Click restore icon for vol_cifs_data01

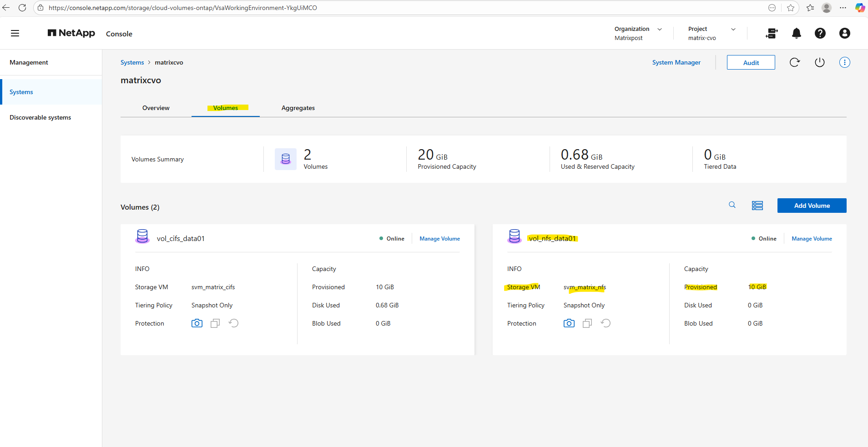pos(233,323)
